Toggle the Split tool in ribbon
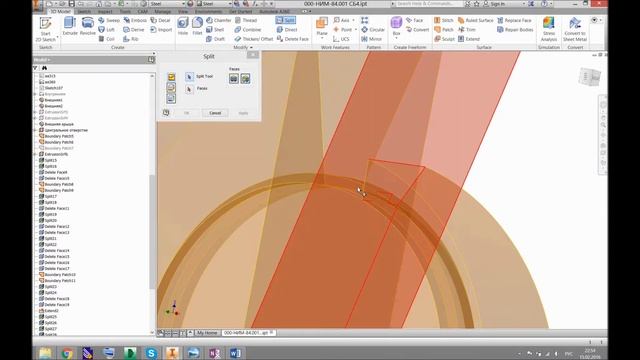640x360 pixels. coord(285,20)
